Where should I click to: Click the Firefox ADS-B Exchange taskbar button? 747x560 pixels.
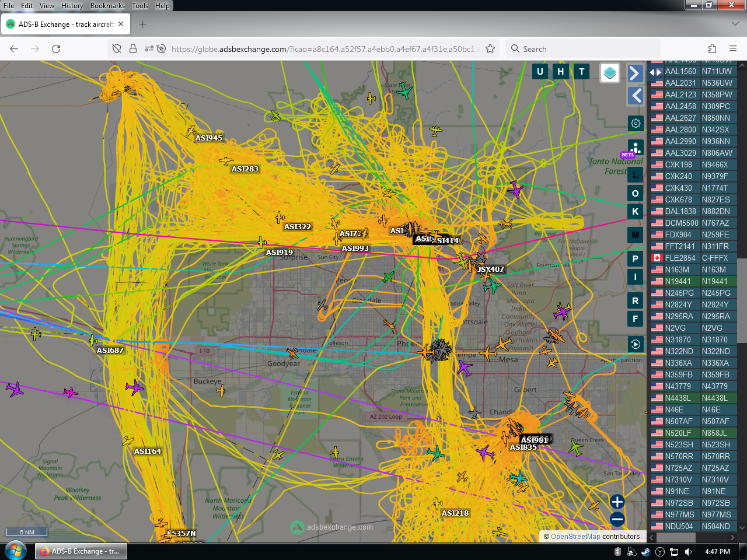click(81, 551)
